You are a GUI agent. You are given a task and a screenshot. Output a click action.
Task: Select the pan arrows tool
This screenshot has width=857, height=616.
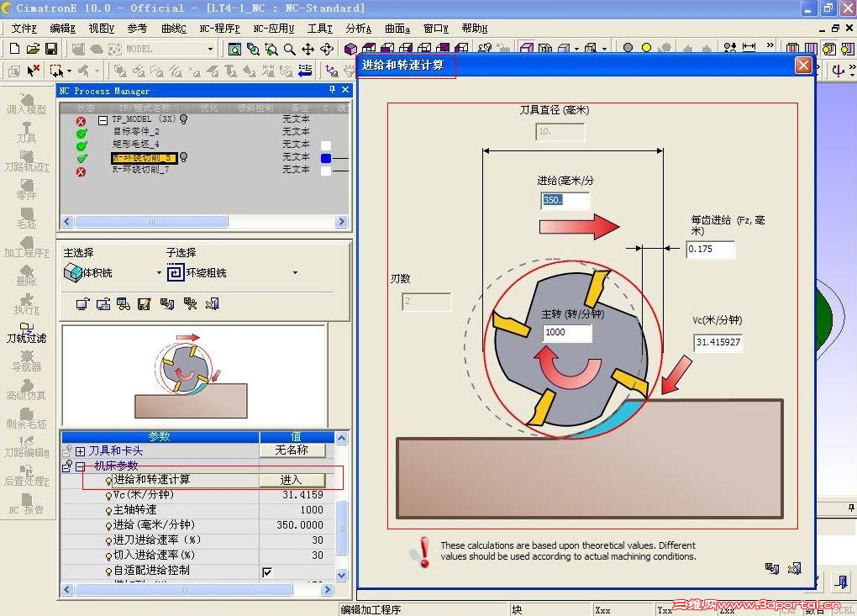tap(308, 50)
